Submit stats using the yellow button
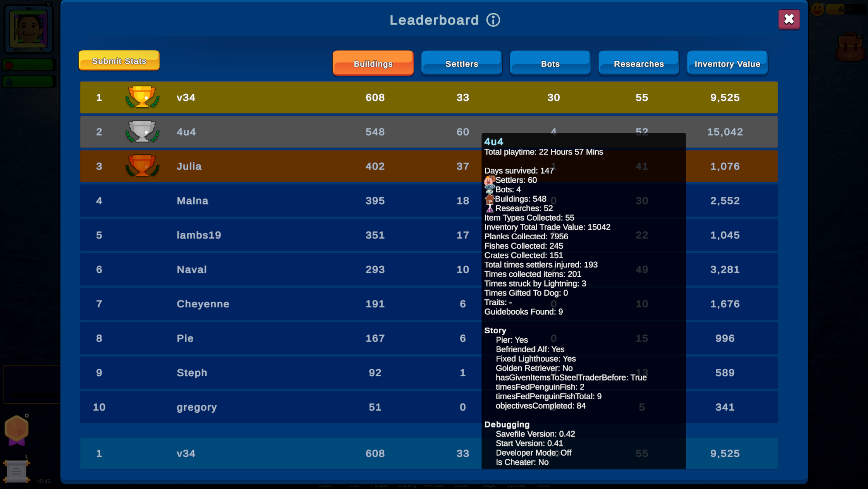 (119, 61)
